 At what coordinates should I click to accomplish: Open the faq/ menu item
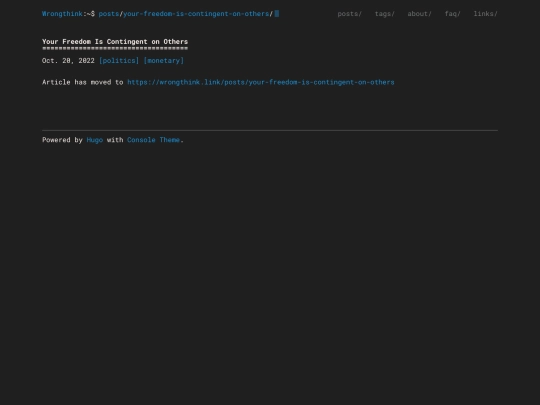click(453, 14)
